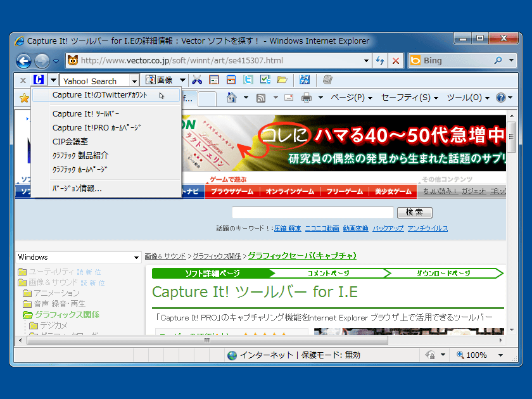532x399 pixels.
Task: Click the Home icon in command bar
Action: 232,98
